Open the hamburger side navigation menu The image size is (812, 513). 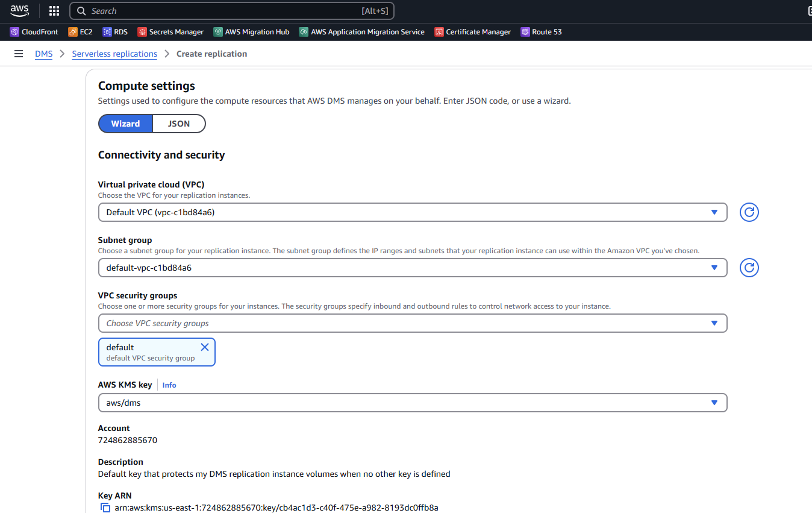[19, 54]
